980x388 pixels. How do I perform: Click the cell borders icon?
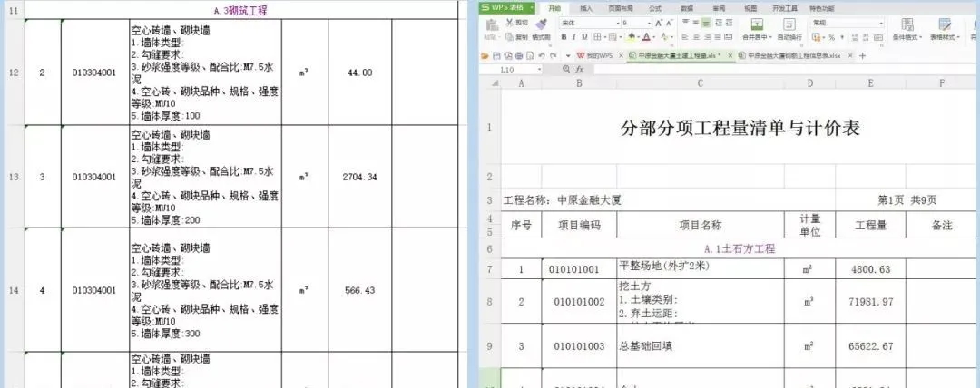pyautogui.click(x=597, y=37)
